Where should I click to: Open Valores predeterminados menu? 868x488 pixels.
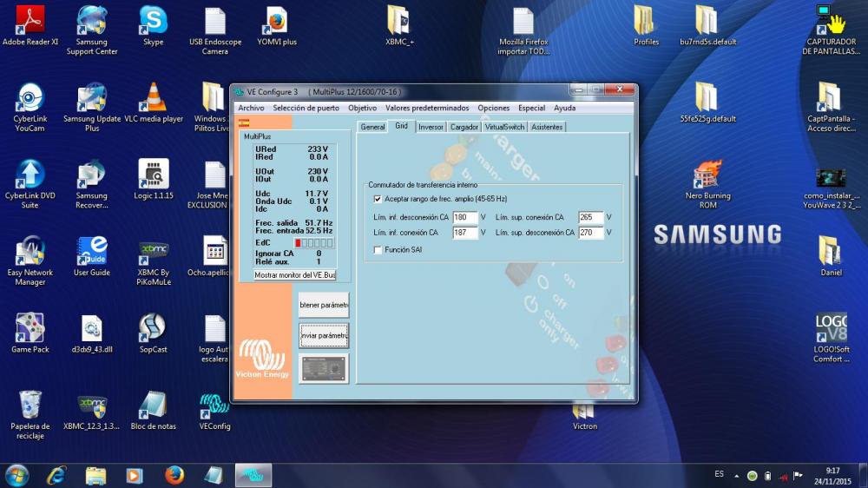coord(427,108)
